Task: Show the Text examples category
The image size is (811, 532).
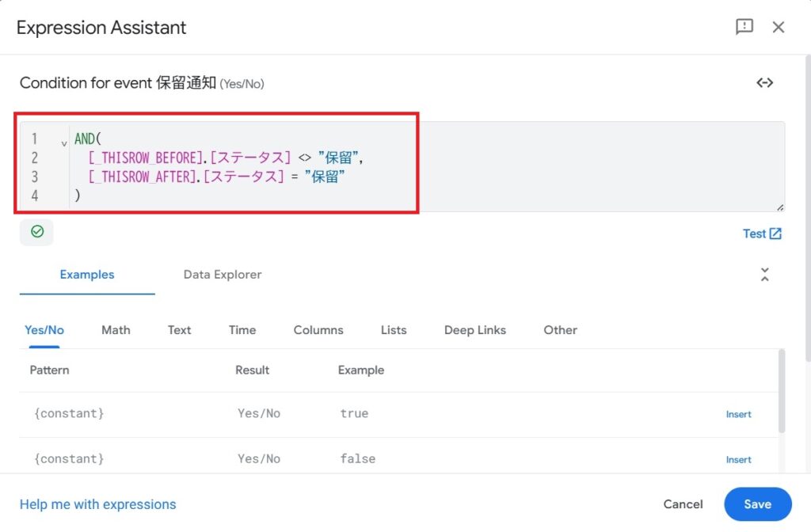Action: [179, 330]
